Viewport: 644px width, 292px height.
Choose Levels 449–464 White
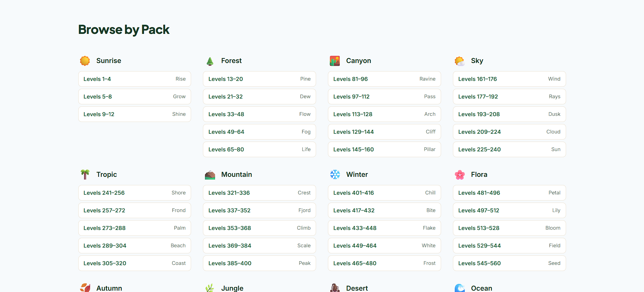pyautogui.click(x=385, y=246)
